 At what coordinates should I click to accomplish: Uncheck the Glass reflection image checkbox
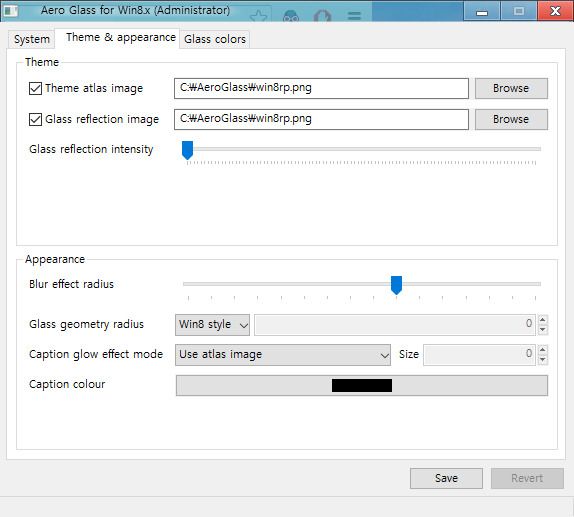click(36, 119)
